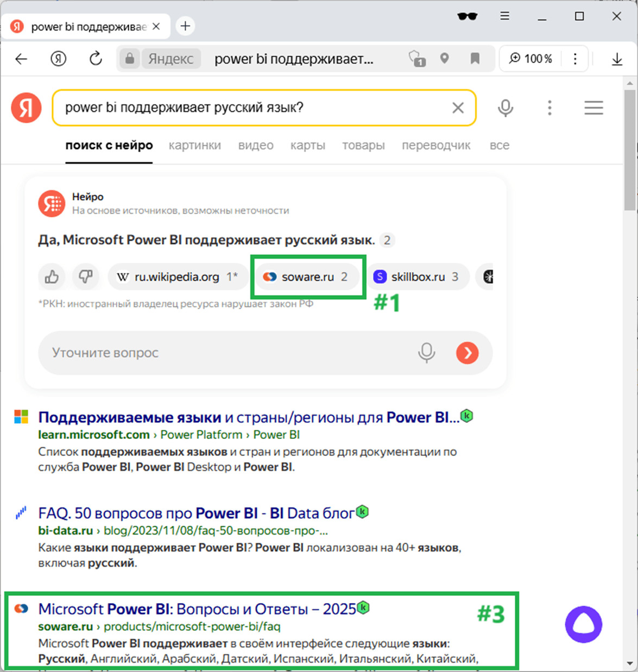This screenshot has height=672, width=638.
Task: Open 'Поддерживаемые языки и страны/регионы' result
Action: coord(249,417)
